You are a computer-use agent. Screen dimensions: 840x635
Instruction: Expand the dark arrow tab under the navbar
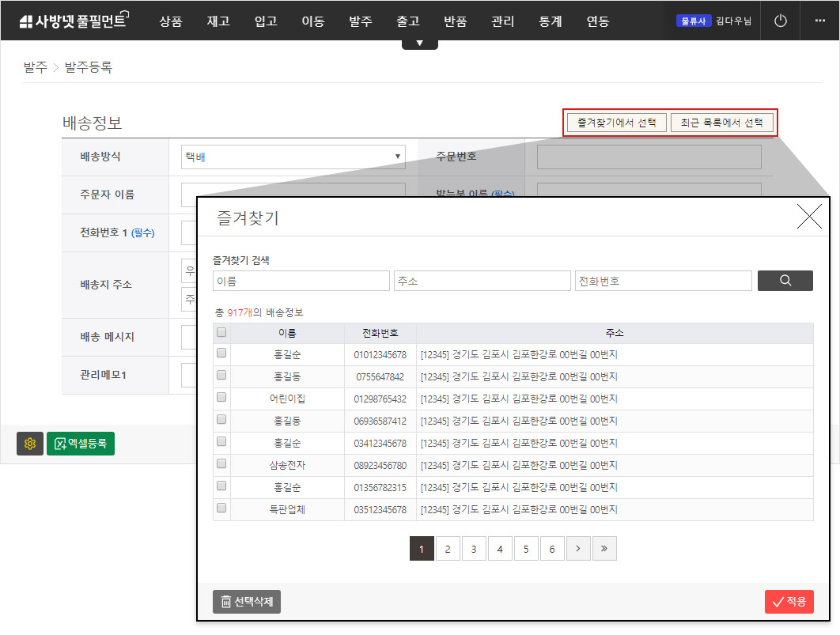pos(419,43)
